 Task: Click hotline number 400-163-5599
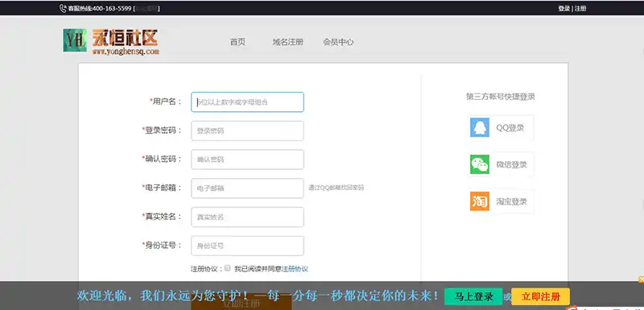[112, 8]
